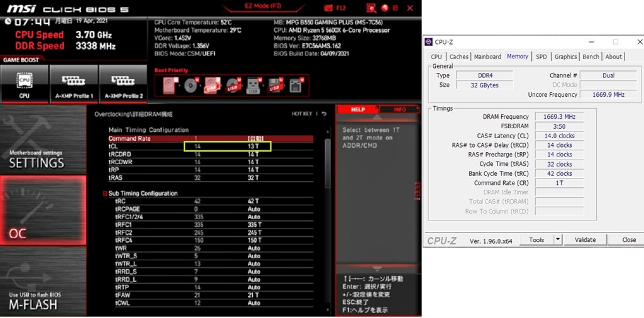
Task: Open the Memory tab in CPU-Z
Action: click(x=518, y=56)
